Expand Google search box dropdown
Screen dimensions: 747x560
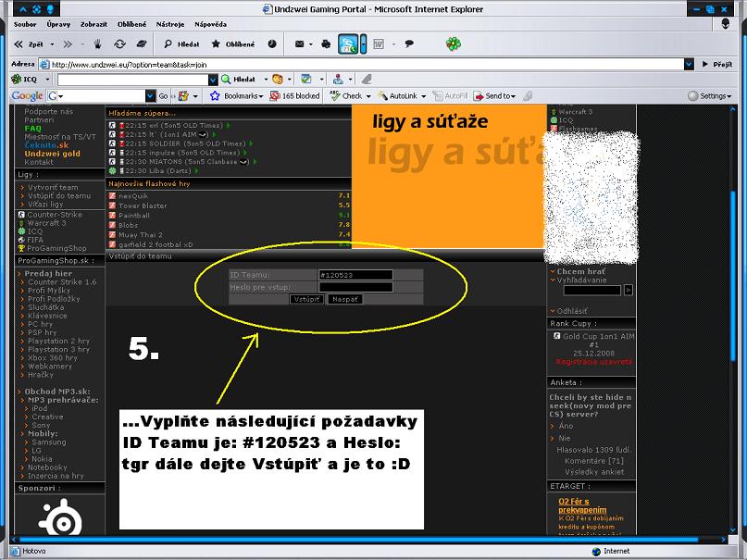point(151,96)
